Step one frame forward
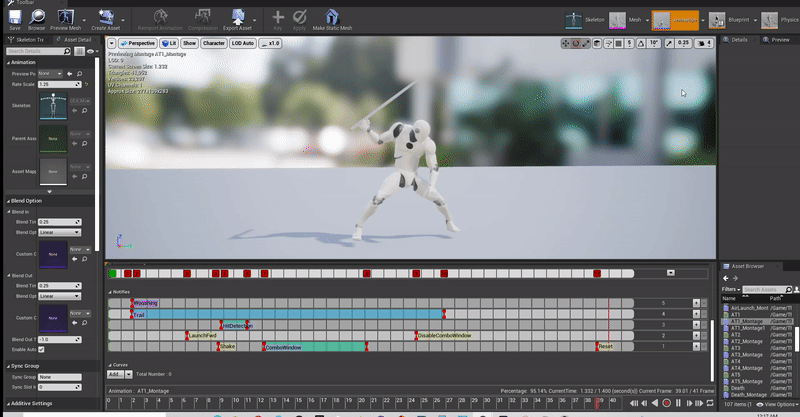 coord(689,403)
